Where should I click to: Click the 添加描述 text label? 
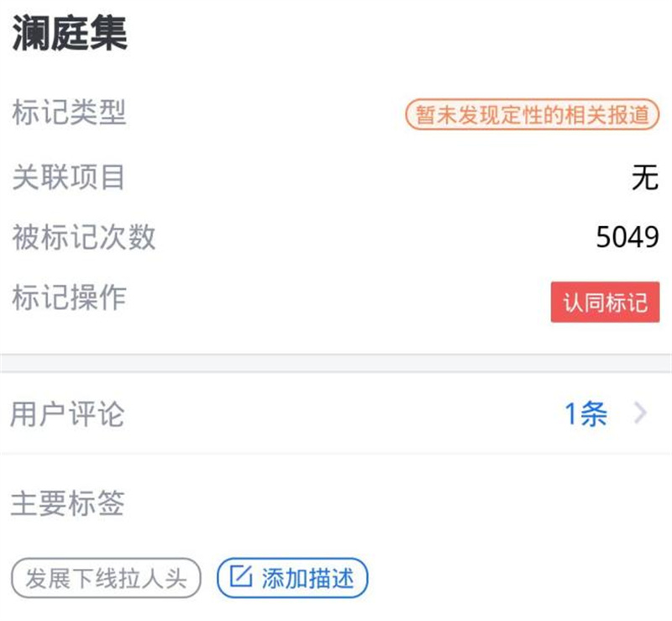click(307, 578)
